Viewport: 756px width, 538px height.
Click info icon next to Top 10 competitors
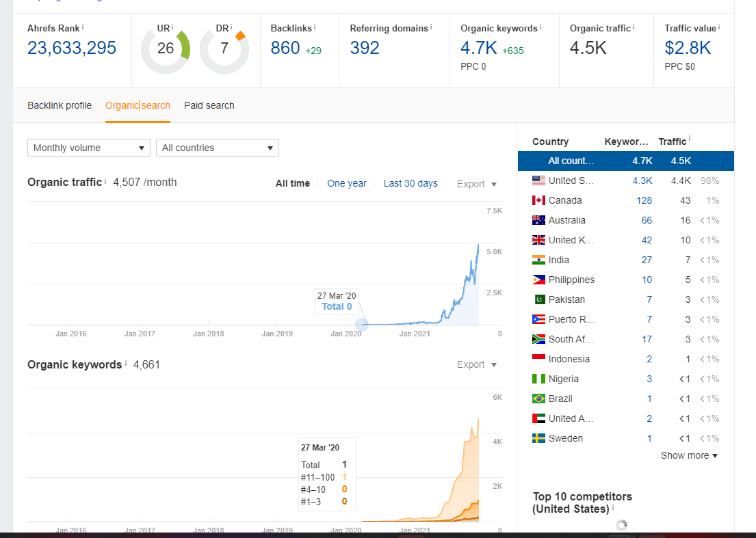tap(613, 508)
